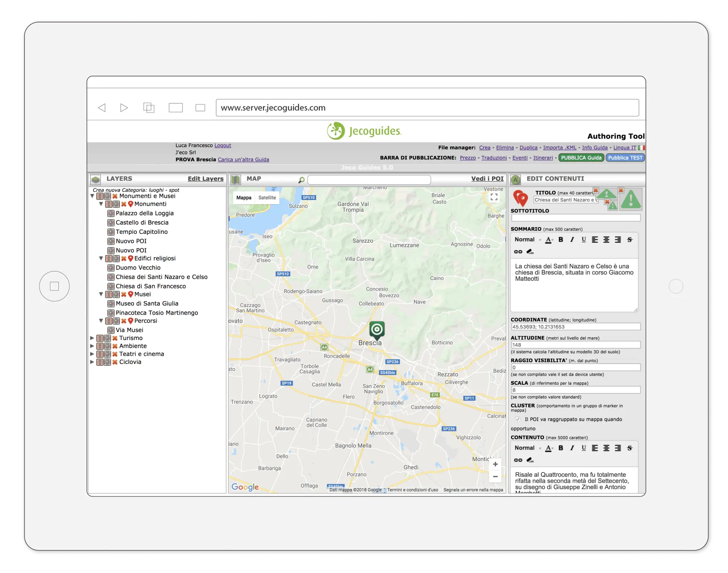This screenshot has width=728, height=573.
Task: Click the PUBBLICA Guida button
Action: tap(581, 158)
